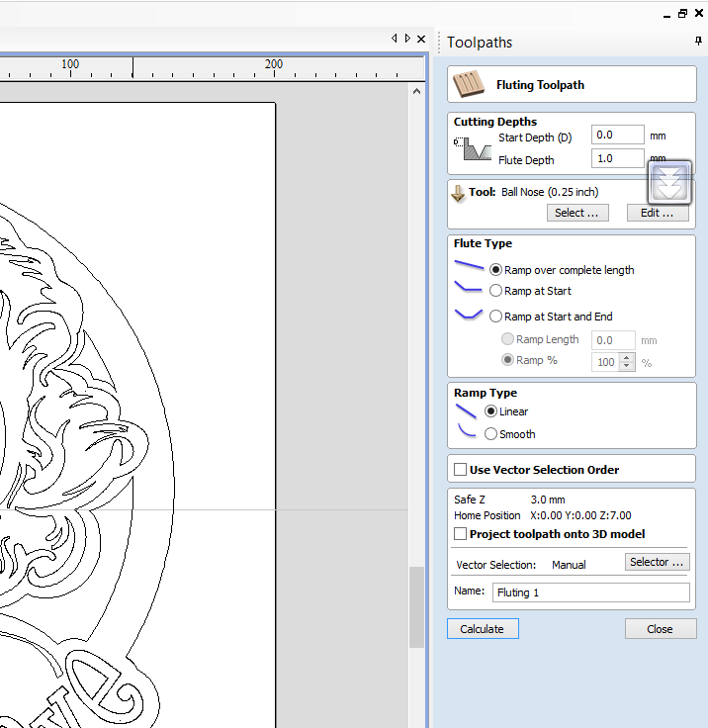Image resolution: width=708 pixels, height=728 pixels.
Task: Click the Fluting Toolpath icon
Action: tap(468, 85)
